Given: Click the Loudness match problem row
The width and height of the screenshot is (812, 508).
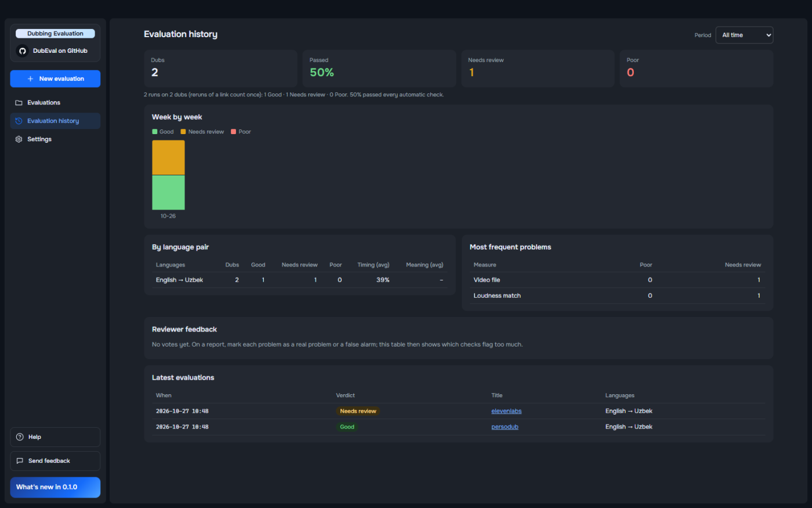Looking at the screenshot, I should point(617,296).
